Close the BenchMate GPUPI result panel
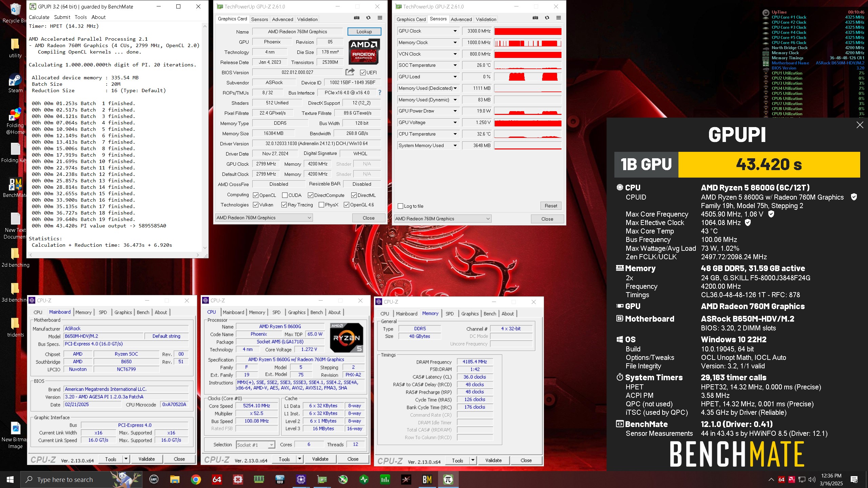 coord(860,125)
